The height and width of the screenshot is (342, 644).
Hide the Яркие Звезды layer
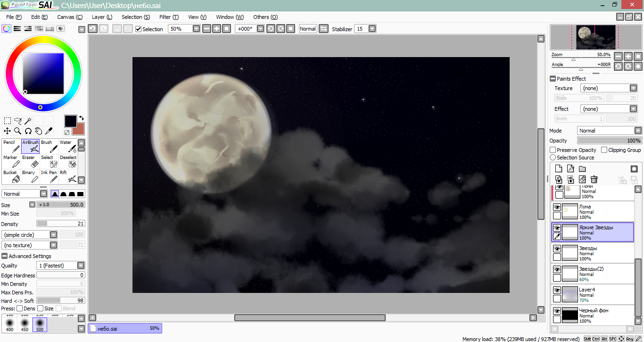(557, 228)
